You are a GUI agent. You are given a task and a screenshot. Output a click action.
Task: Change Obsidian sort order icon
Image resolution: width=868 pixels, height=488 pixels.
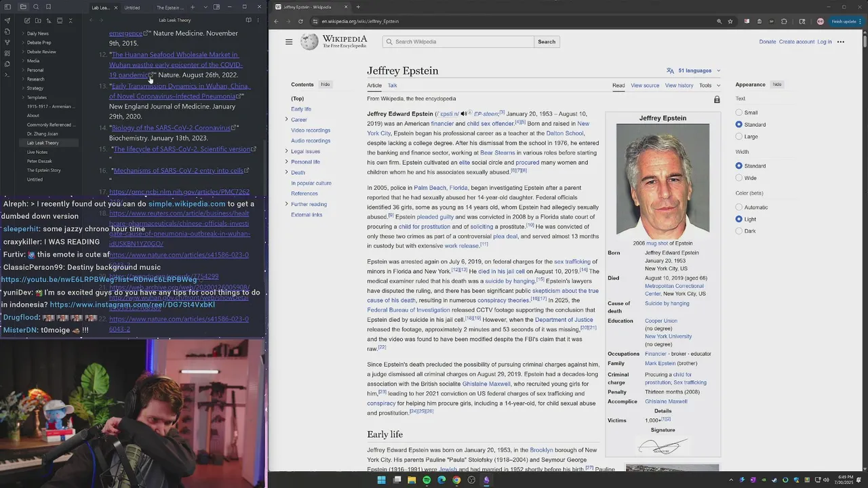tap(47, 20)
